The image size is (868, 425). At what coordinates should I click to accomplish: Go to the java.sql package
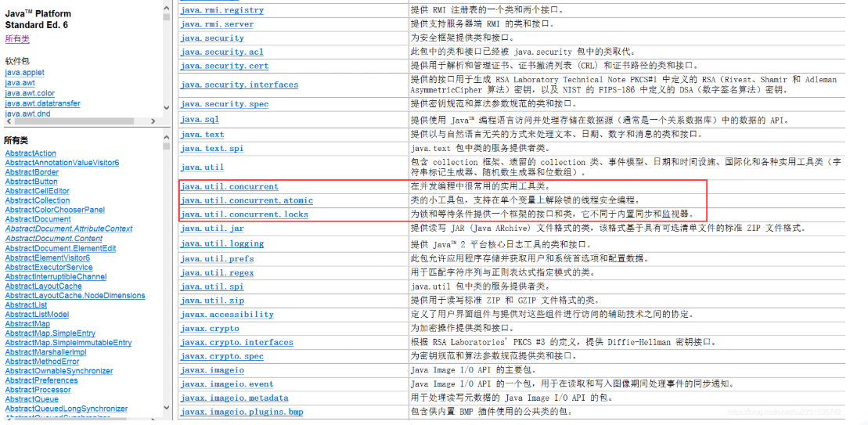pyautogui.click(x=200, y=120)
